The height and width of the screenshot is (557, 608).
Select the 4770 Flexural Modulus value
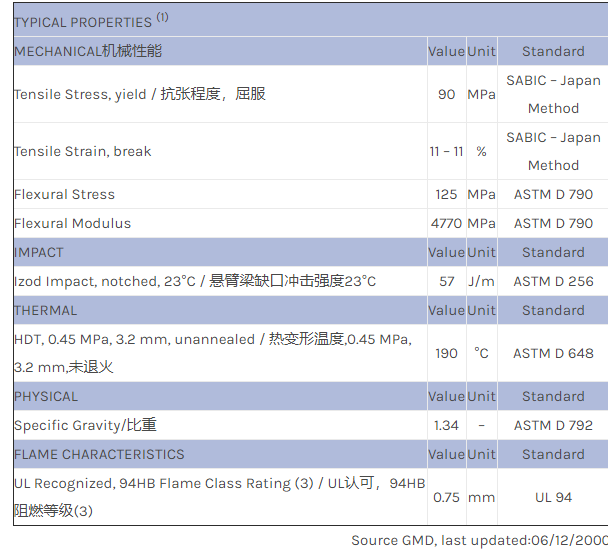click(x=446, y=224)
